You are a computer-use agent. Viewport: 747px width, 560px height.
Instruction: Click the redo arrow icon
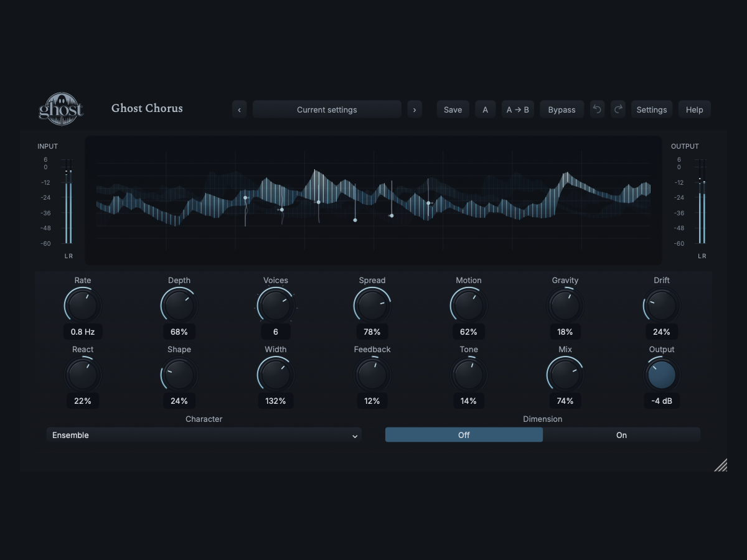click(618, 110)
